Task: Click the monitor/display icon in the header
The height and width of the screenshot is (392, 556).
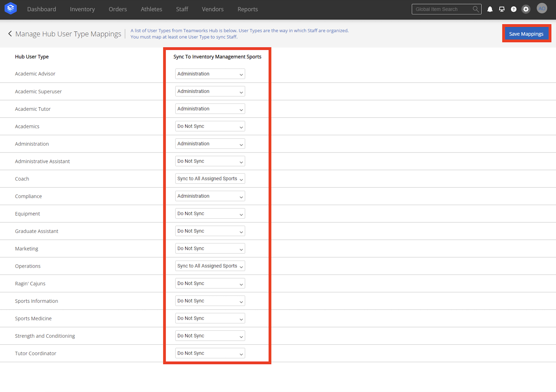Action: pyautogui.click(x=502, y=9)
